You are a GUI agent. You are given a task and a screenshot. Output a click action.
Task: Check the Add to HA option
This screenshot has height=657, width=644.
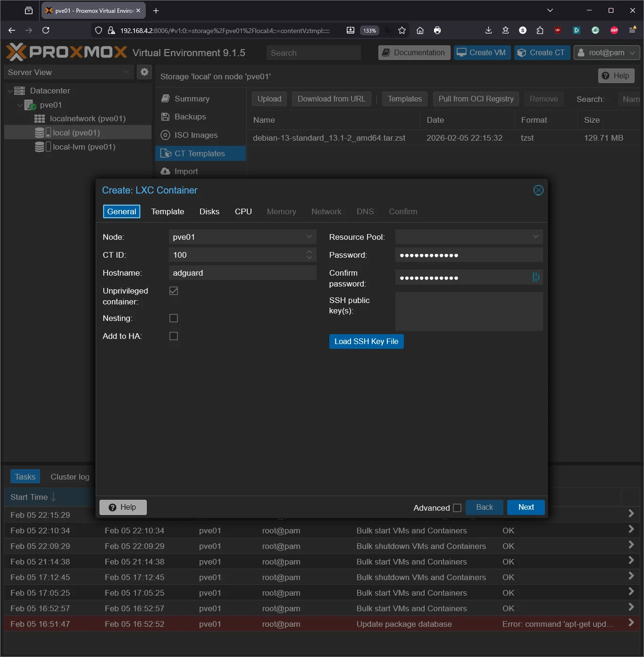pos(173,336)
